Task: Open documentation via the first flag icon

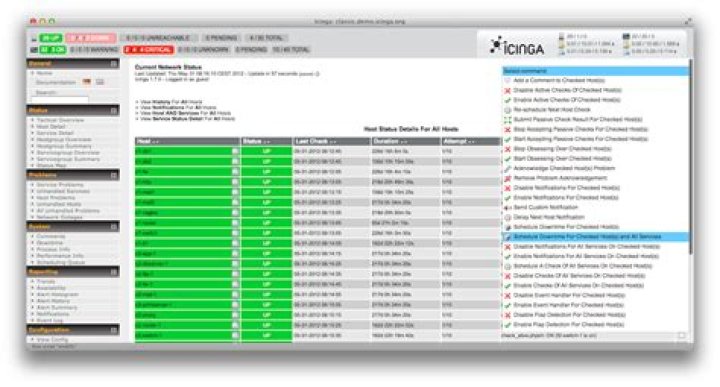Action: (87, 82)
